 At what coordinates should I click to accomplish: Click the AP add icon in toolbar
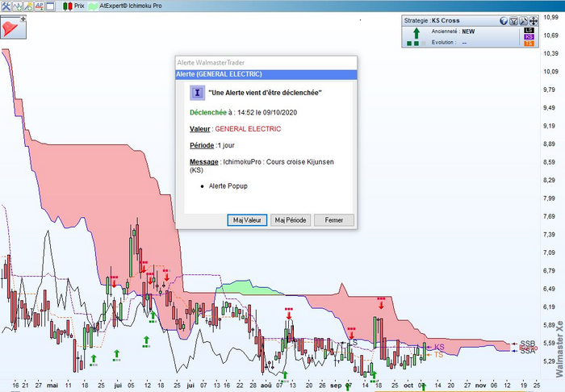[40, 6]
